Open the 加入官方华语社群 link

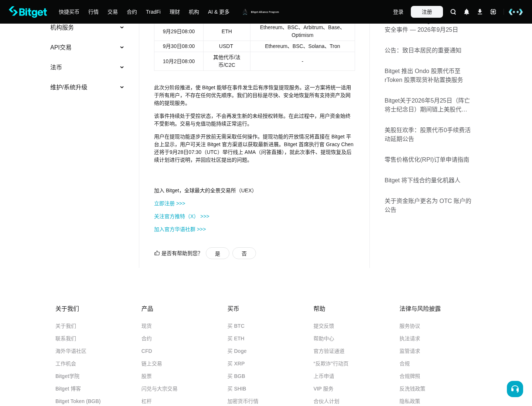coord(180,229)
